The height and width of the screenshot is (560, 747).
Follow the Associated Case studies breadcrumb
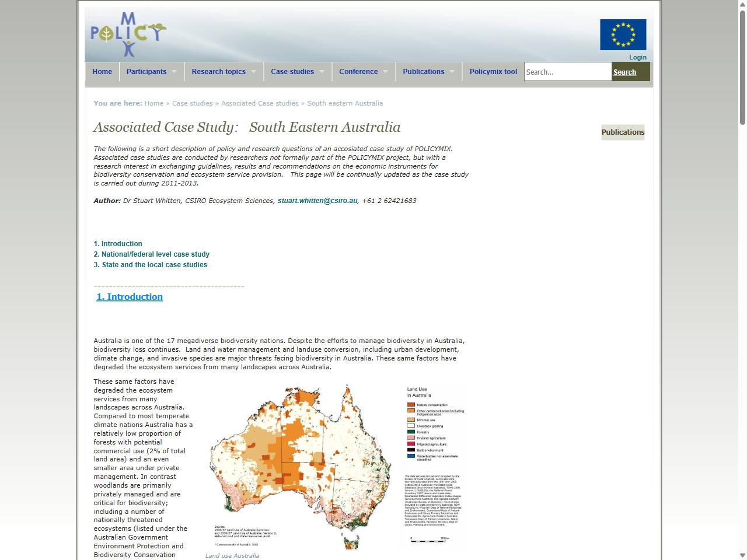260,103
